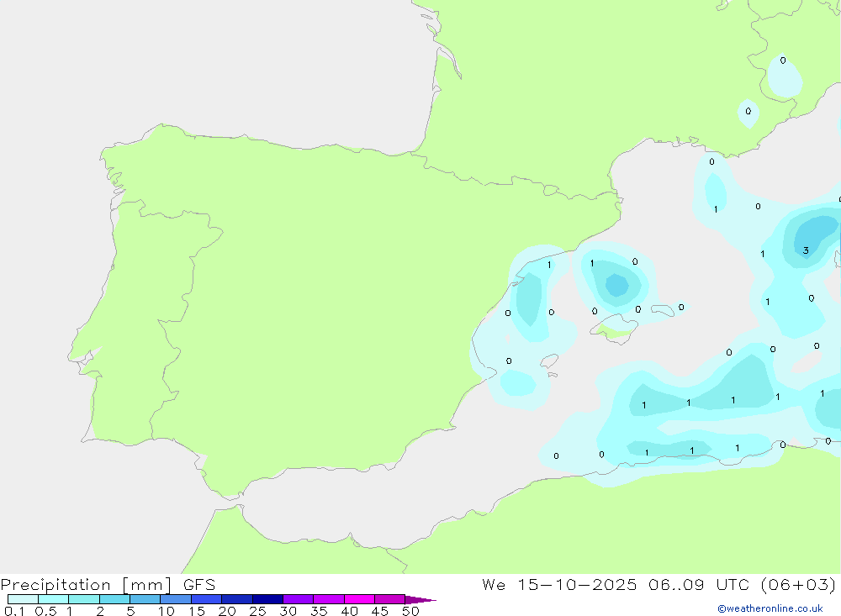Select the 40–45 mm magenta legend swatch
This screenshot has width=841, height=616.
pyautogui.click(x=359, y=599)
